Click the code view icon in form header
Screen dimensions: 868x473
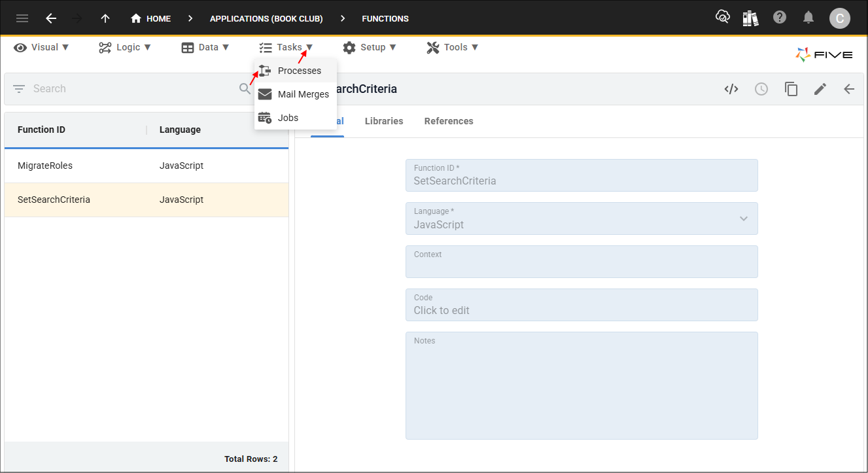[x=731, y=89]
